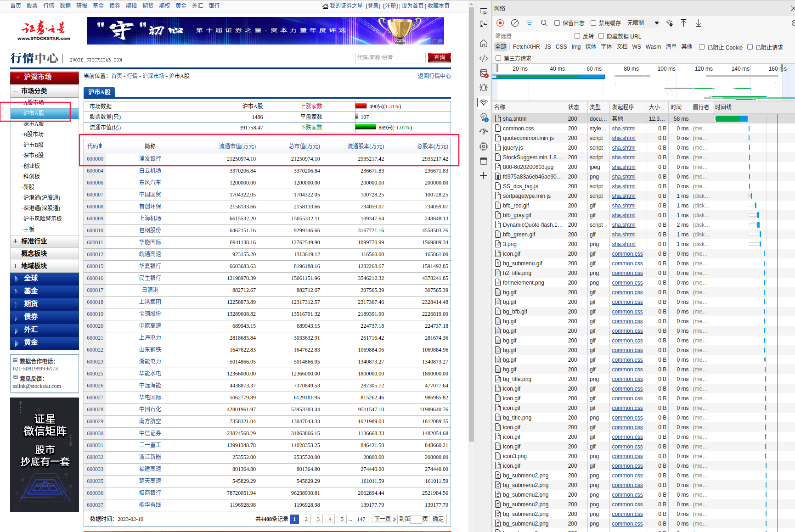Click the 下跌家数 green bar indicator
The image size is (795, 532).
366,127
